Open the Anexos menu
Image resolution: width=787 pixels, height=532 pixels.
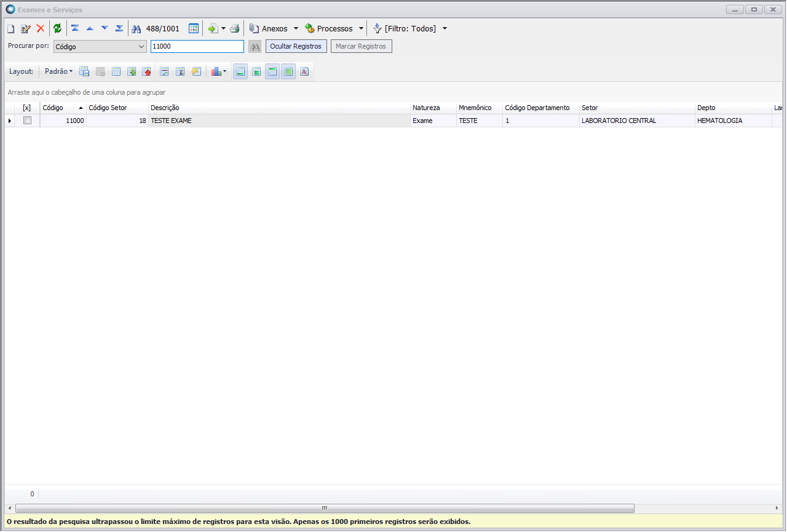click(268, 29)
